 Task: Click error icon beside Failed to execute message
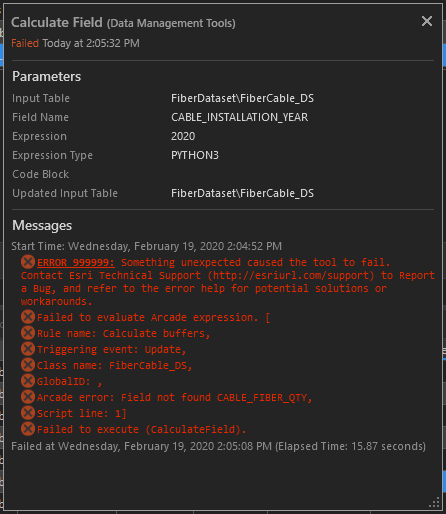point(28,429)
